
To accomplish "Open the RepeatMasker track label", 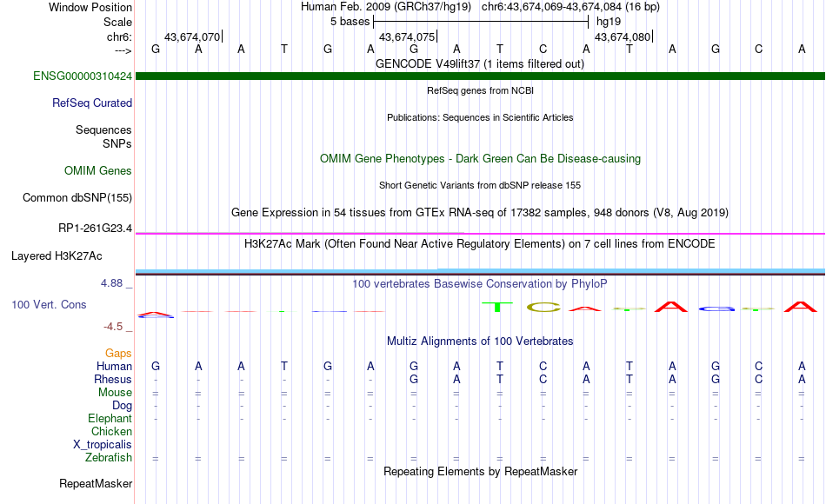I will tap(96, 483).
